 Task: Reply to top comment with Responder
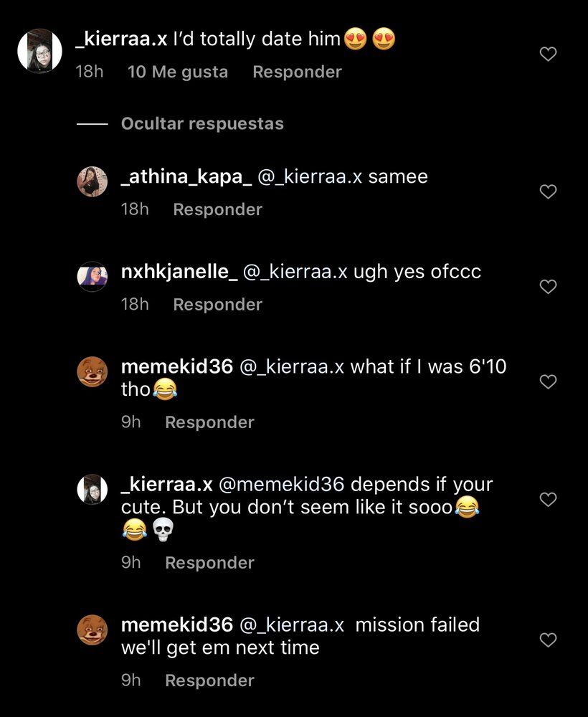point(297,72)
